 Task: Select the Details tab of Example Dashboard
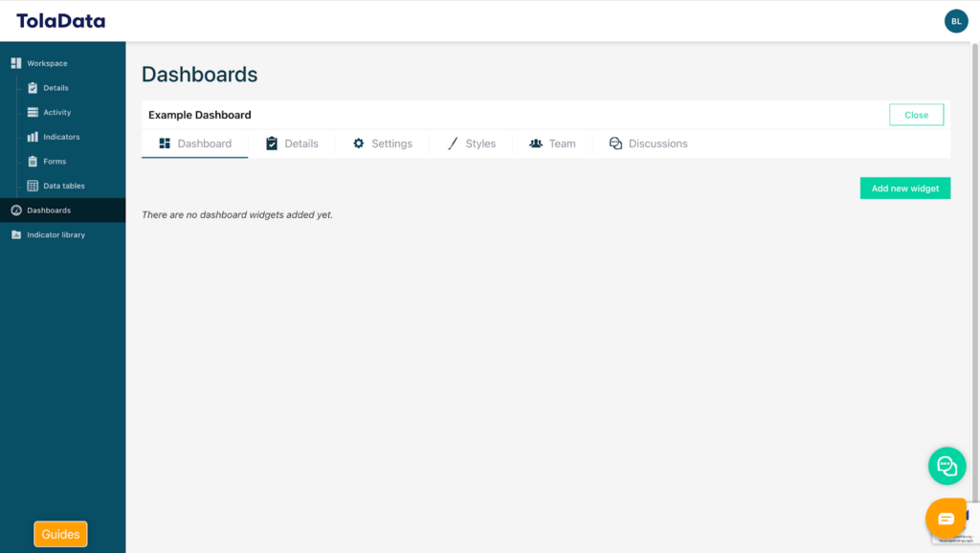click(x=292, y=144)
